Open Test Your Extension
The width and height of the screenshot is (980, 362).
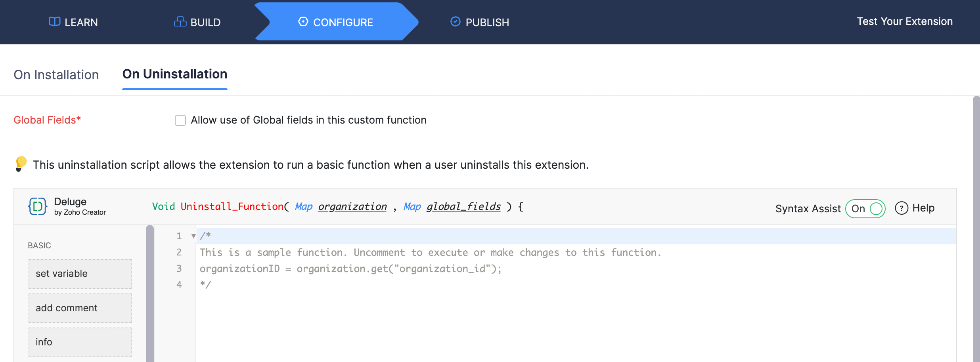pos(905,21)
